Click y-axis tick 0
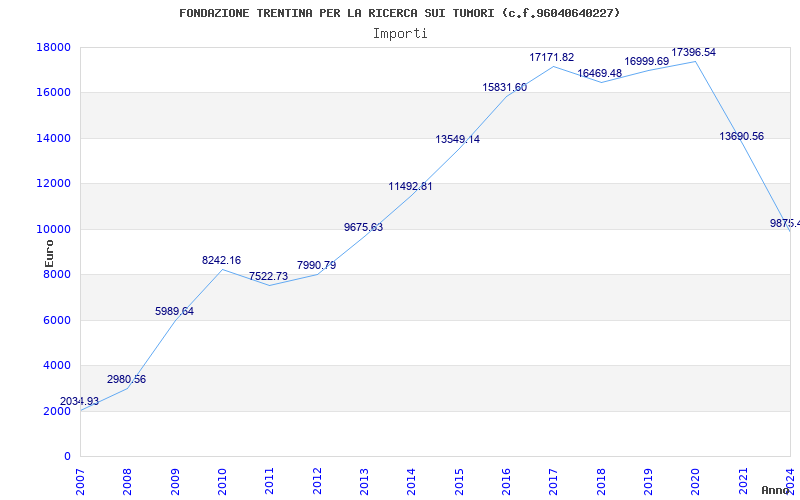 (x=67, y=457)
